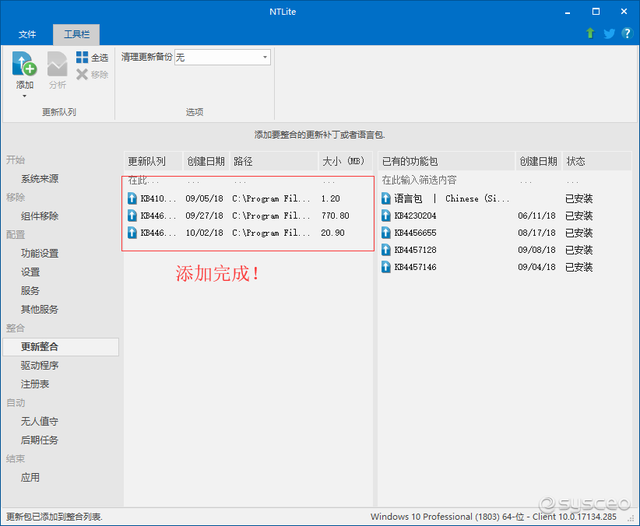Sort by 状态 column header
Screen dimensions: 640x526
pyautogui.click(x=597, y=161)
